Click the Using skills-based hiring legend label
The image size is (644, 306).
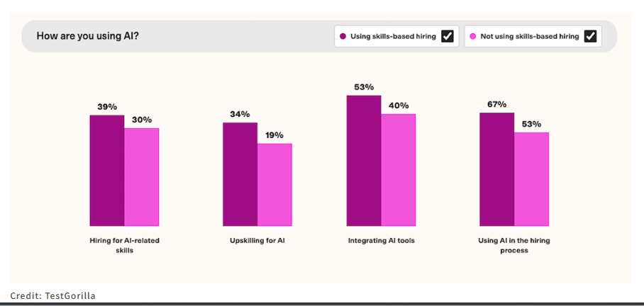(x=393, y=37)
